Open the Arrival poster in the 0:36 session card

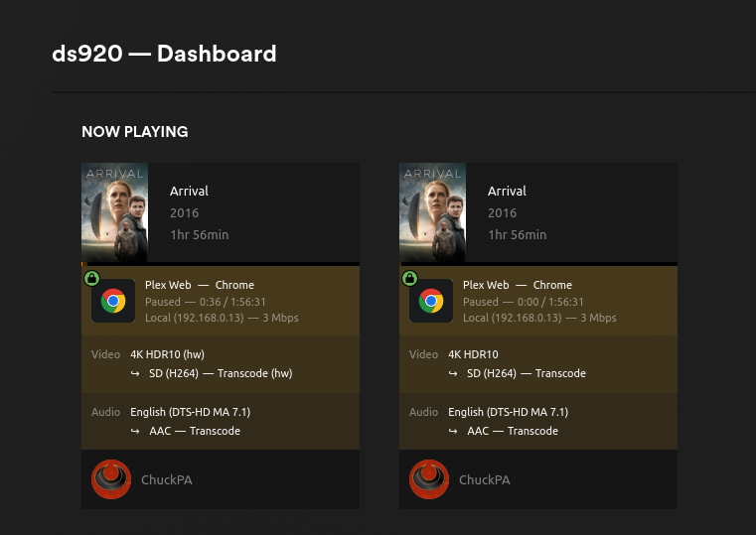114,212
